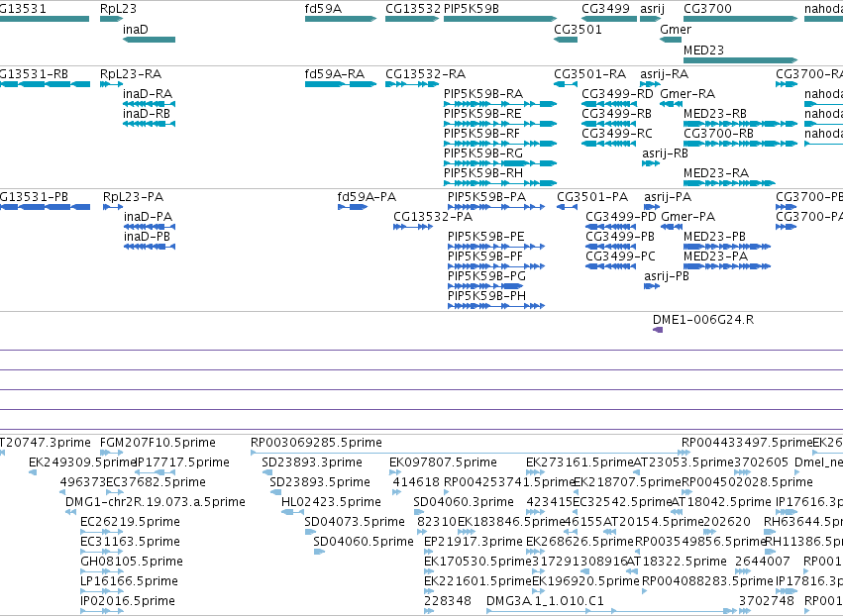Click the GH08105.5prime EST
The image size is (843, 616).
pyautogui.click(x=102, y=571)
